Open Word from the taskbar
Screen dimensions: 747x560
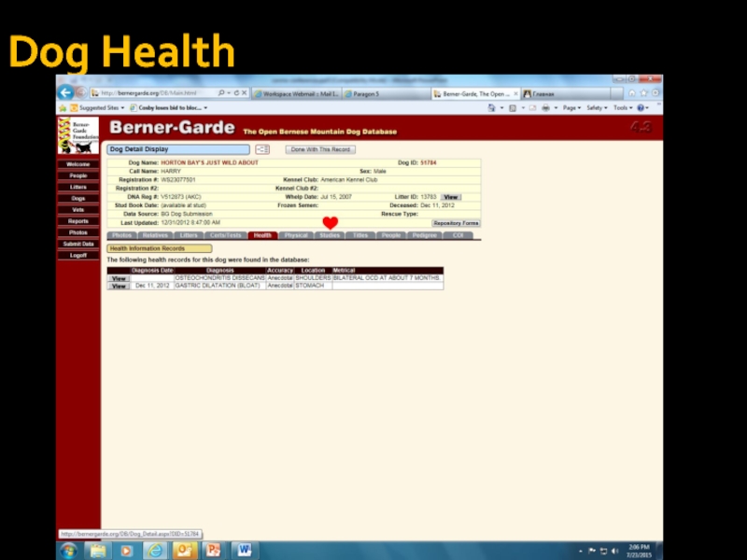coord(243,550)
